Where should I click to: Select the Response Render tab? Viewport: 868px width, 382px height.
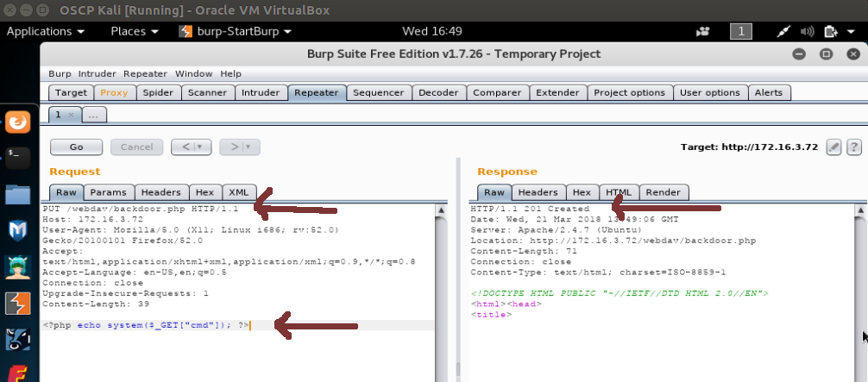(x=664, y=192)
